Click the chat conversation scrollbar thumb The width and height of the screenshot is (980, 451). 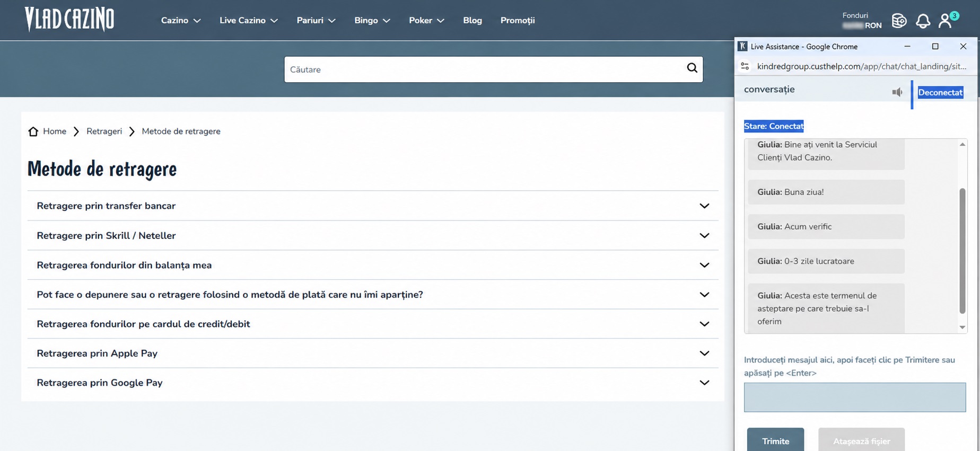click(962, 251)
